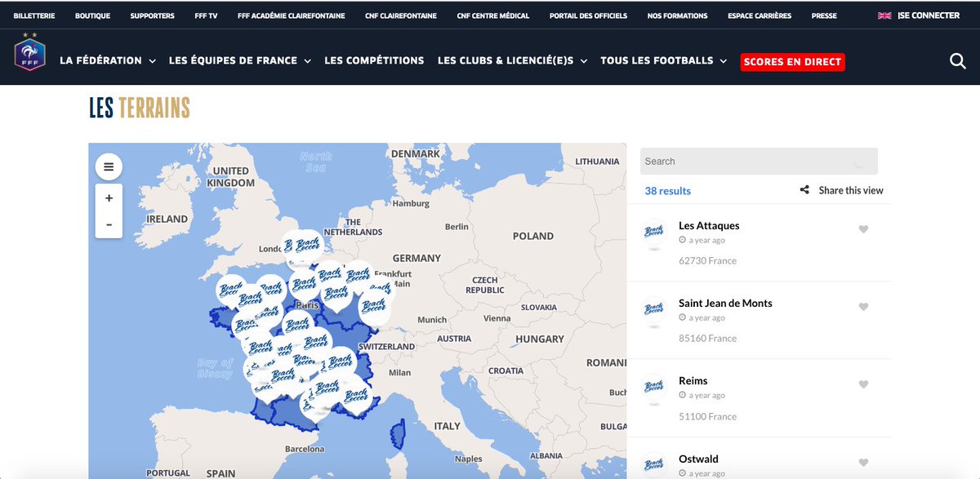Click the Beach Soccer logo next to Reims
Screen dimensions: 980x479
654,388
